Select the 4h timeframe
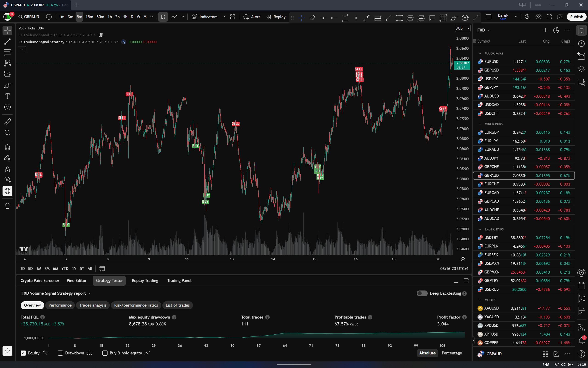Screen dimensions: 588x368 125,17
